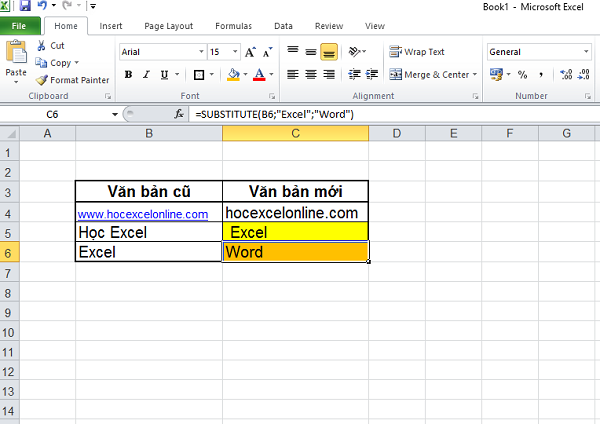Click Increase Font Size icon
This screenshot has width=600, height=424.
[250, 52]
